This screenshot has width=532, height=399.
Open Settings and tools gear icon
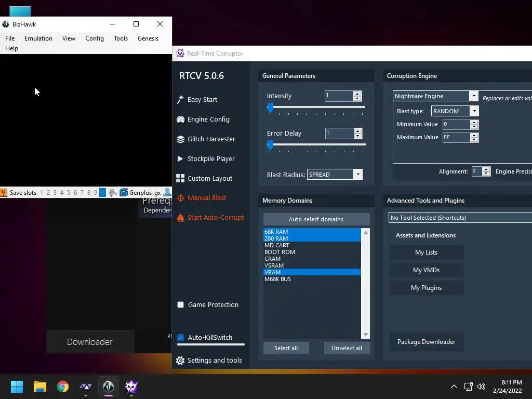click(180, 361)
